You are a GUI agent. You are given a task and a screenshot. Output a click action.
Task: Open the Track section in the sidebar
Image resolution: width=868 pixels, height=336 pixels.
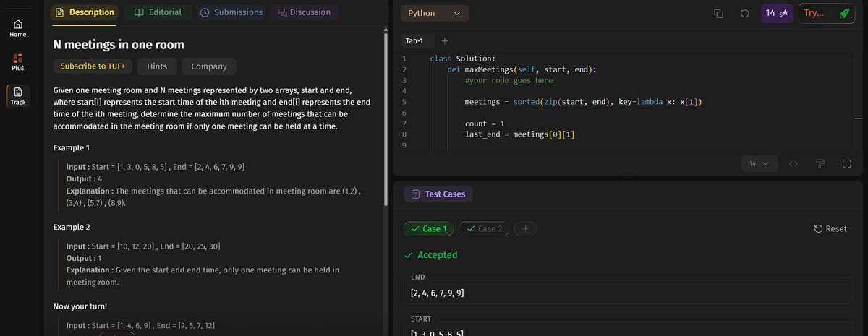click(18, 95)
